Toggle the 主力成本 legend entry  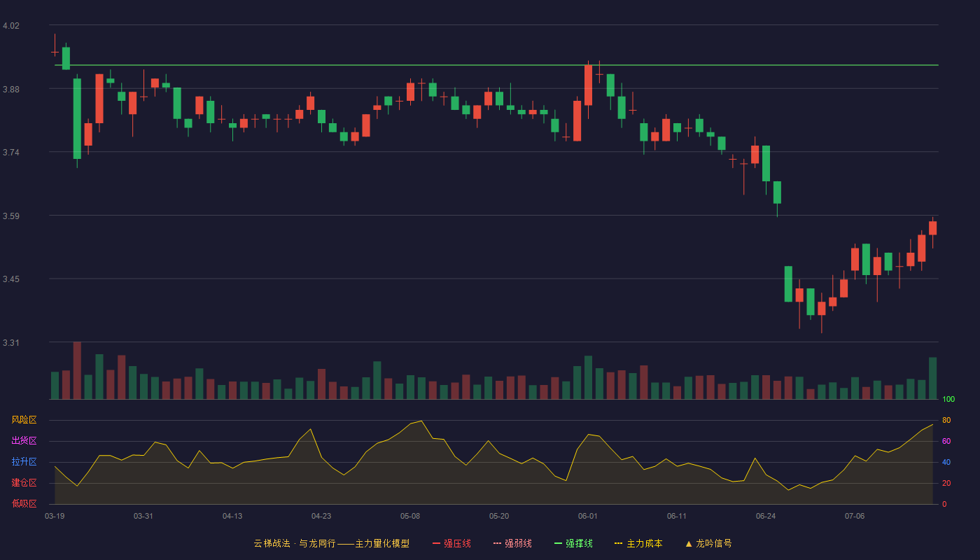pos(638,543)
